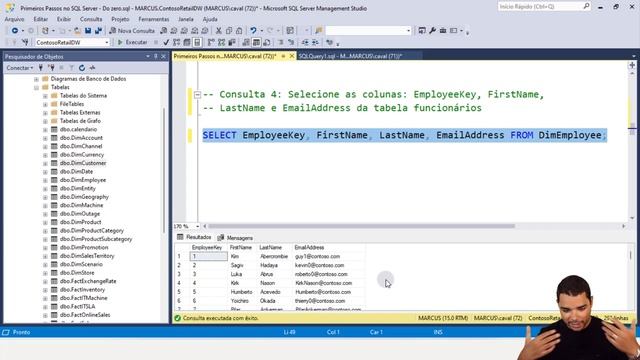Click the Quick Launch search magnifier icon

587,6
